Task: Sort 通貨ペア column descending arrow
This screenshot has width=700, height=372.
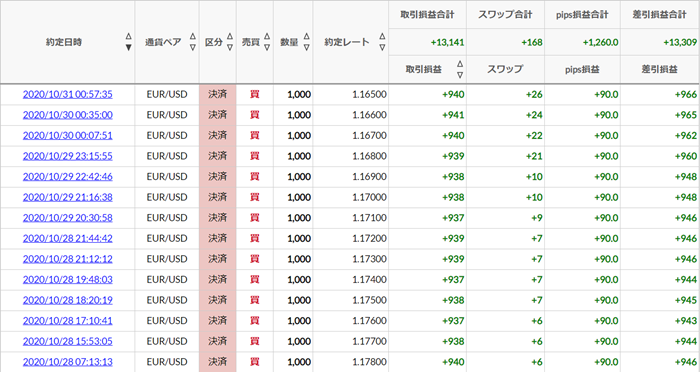Action: [193, 47]
